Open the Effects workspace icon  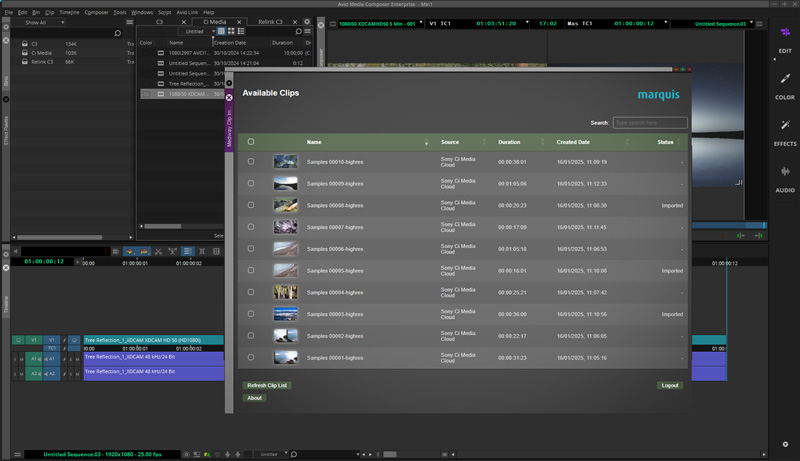tap(785, 125)
